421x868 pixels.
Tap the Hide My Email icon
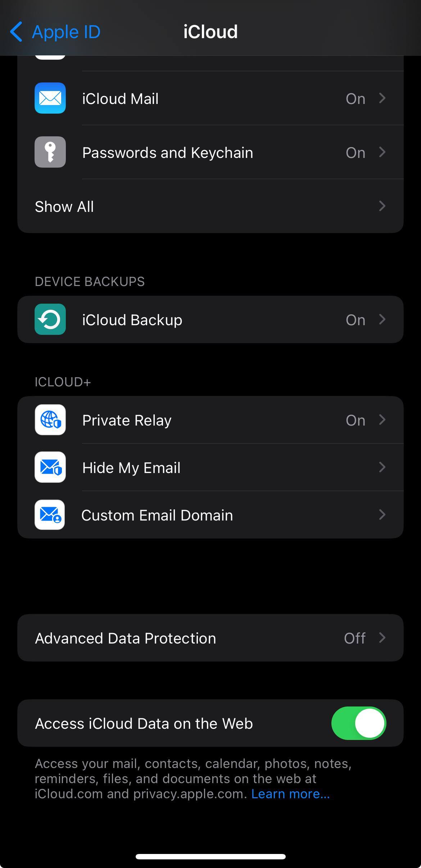click(x=50, y=467)
